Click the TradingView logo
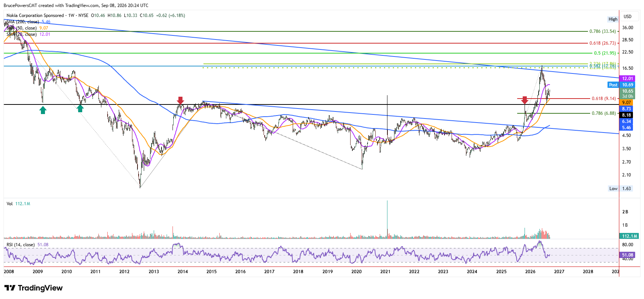Screen dimensions: 644x299 click(34, 288)
